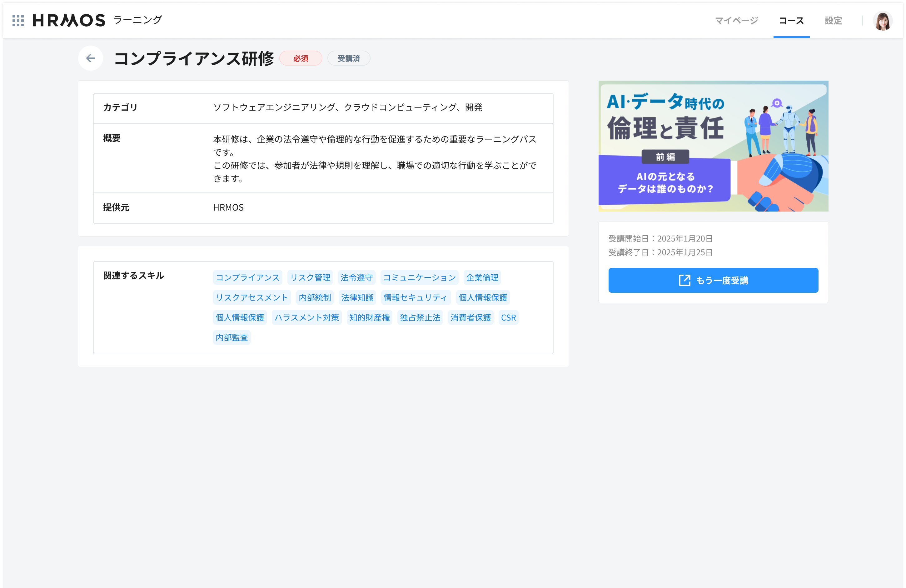Select the 内部統制 skill tag
The image size is (906, 588).
314,298
